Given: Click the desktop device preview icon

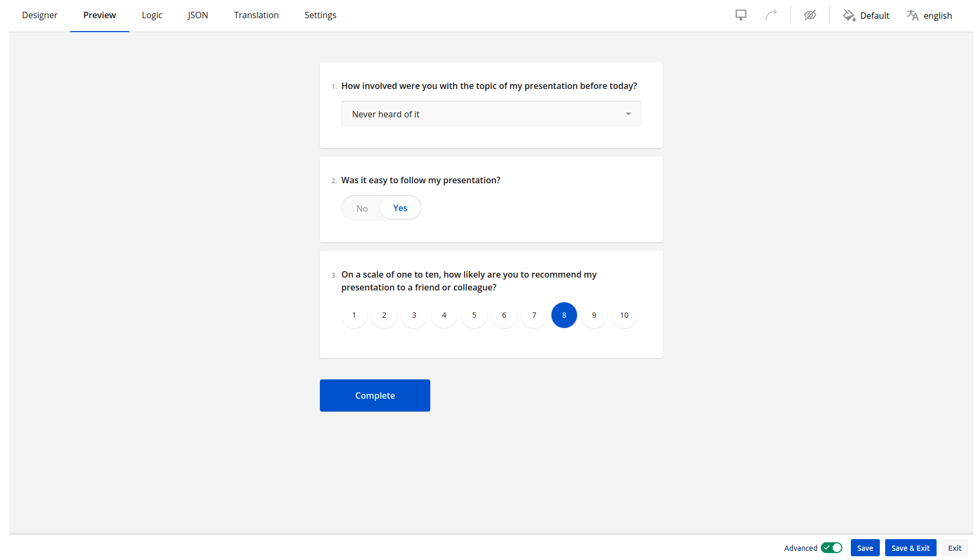Looking at the screenshot, I should [x=740, y=15].
